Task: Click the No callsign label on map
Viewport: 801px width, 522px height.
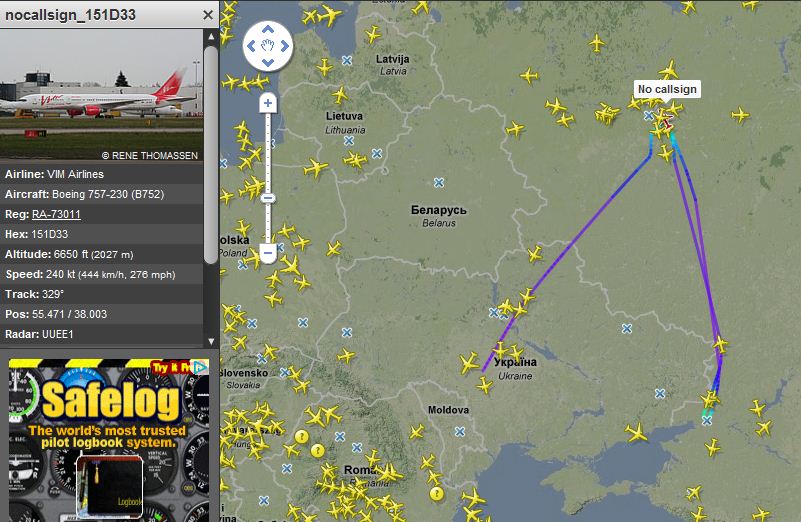Action: point(667,89)
